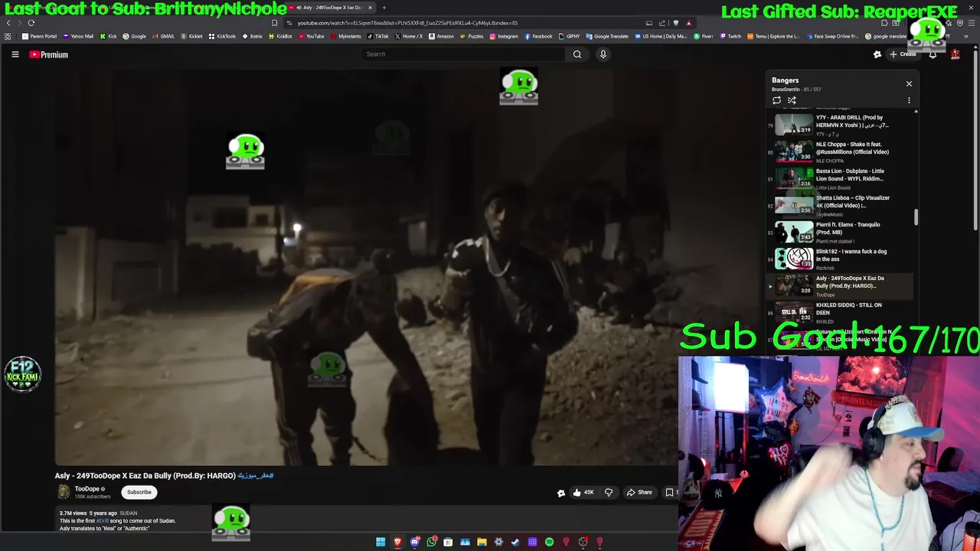This screenshot has width=980, height=551.
Task: Open the Google Translate bookmark
Action: click(x=606, y=36)
